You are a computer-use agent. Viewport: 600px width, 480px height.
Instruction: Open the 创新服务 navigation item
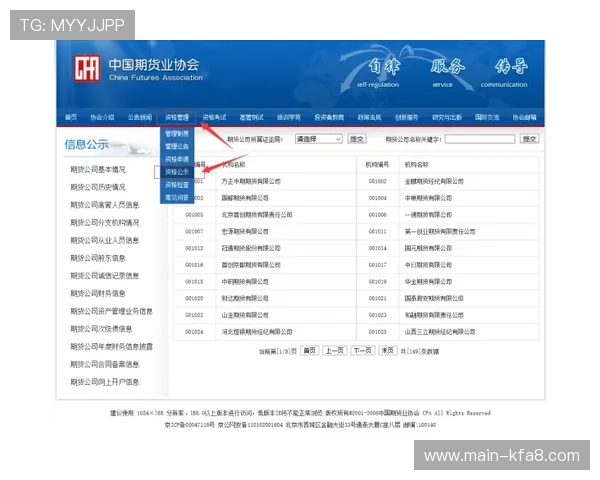406,117
